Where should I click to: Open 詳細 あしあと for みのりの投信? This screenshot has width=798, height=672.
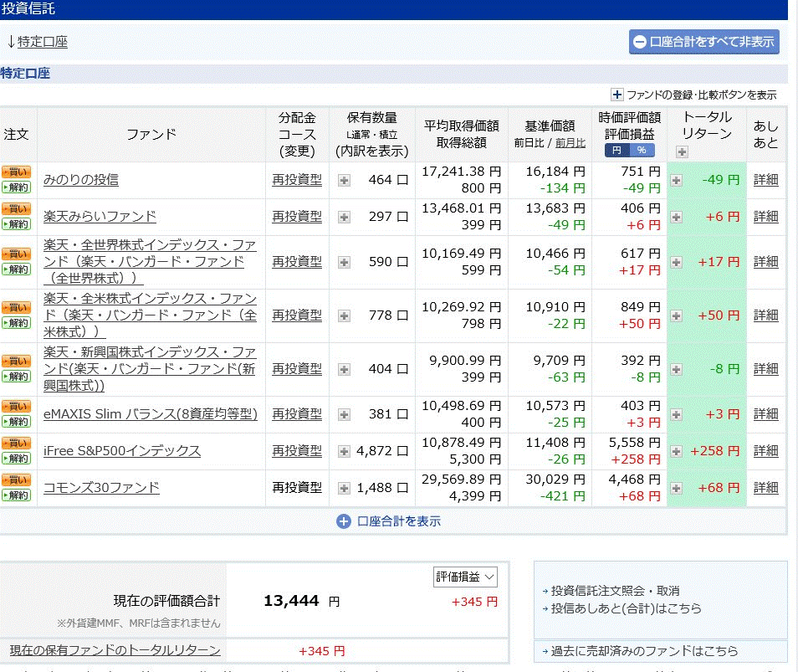(x=766, y=180)
